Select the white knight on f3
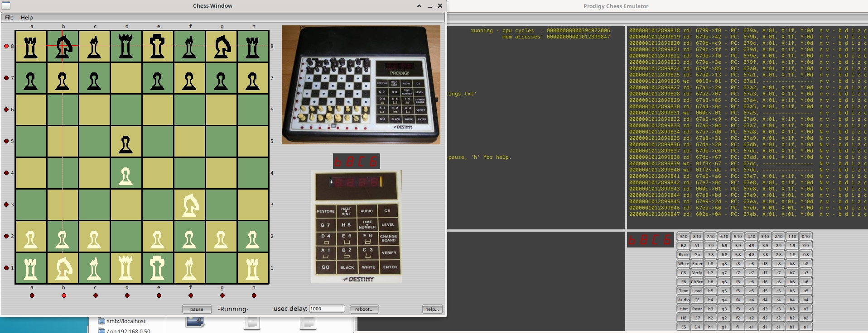Viewport: 868px width, 333px height. click(x=189, y=205)
